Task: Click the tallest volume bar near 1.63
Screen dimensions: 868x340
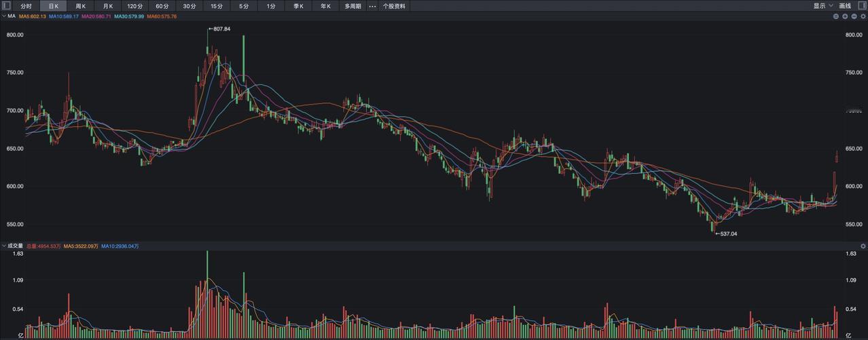Action: click(x=207, y=293)
